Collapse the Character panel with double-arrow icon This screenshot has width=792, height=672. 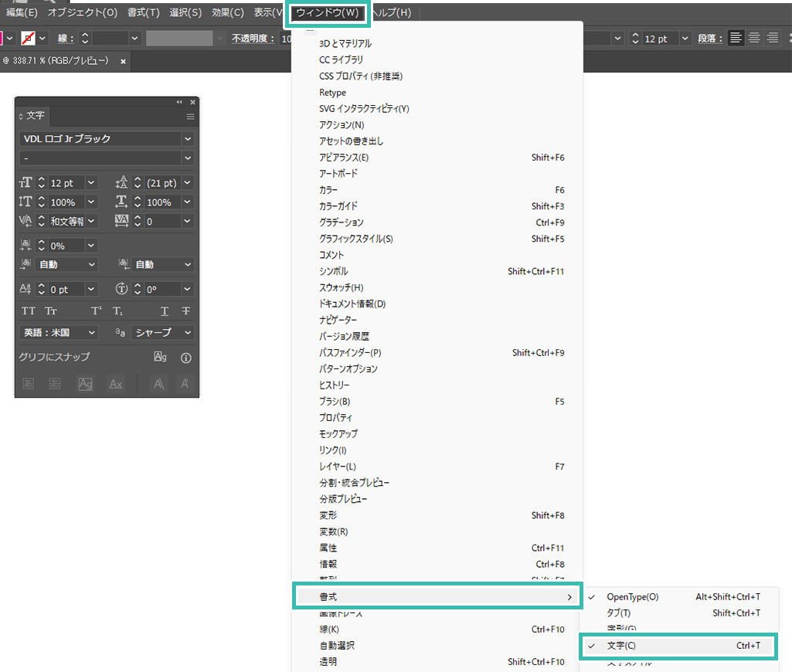[179, 102]
